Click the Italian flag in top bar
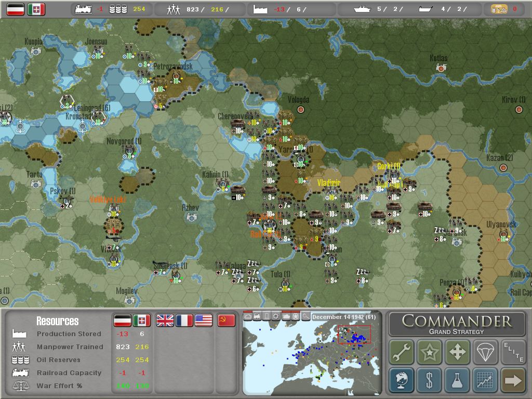This screenshot has width=532, height=399. coord(36,9)
